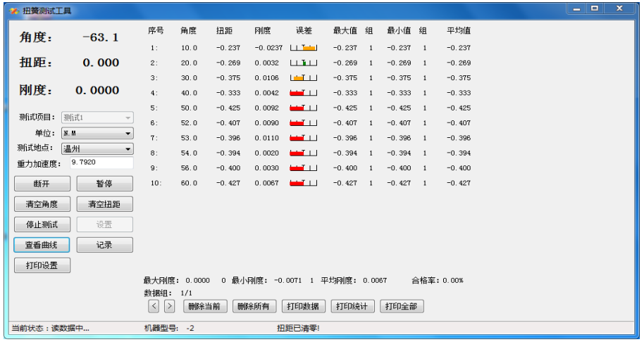Click the 记录 record button
This screenshot has height=342, width=644.
tap(104, 245)
